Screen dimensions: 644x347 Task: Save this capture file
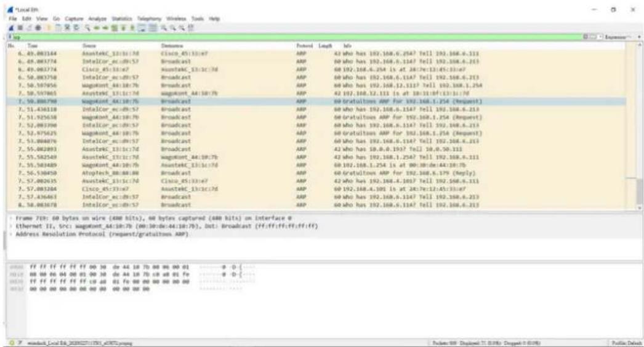(58, 28)
